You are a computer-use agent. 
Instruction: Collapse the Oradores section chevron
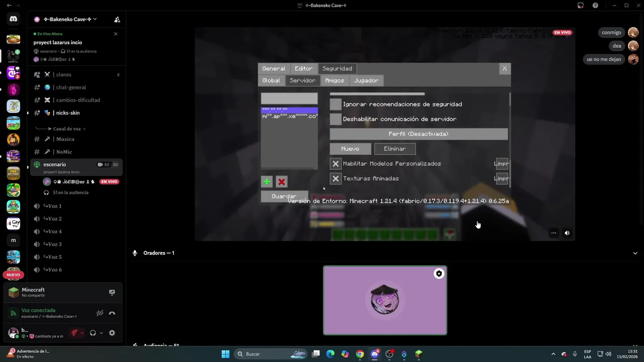(635, 253)
